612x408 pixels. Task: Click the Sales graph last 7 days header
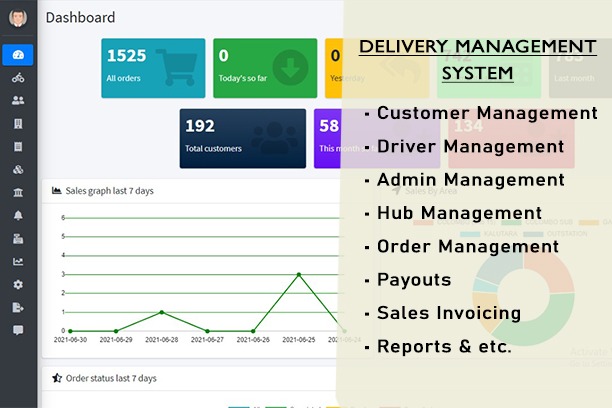(x=103, y=190)
